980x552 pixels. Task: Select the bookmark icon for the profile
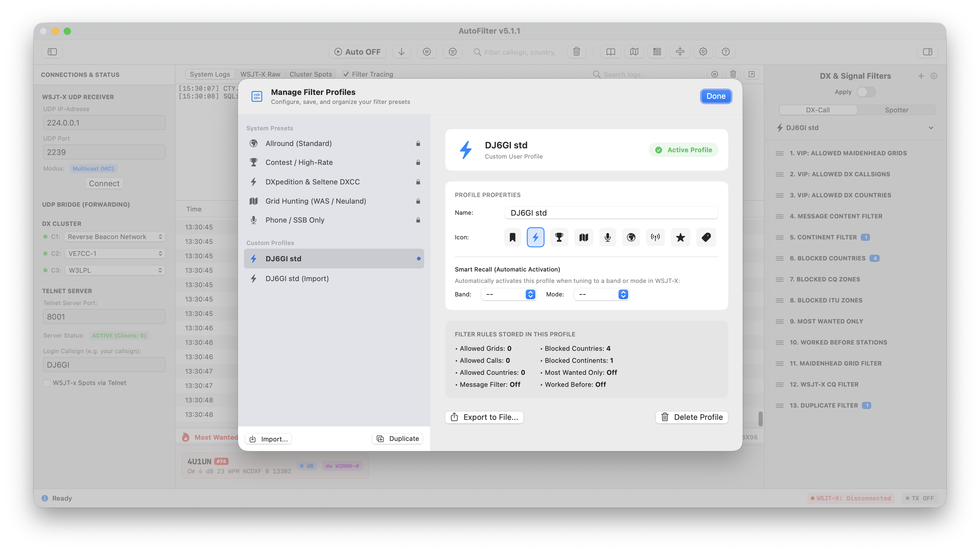click(513, 237)
